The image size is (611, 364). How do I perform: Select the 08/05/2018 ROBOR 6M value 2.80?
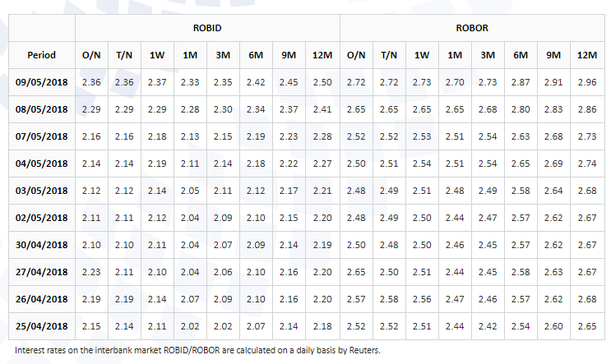(521, 109)
